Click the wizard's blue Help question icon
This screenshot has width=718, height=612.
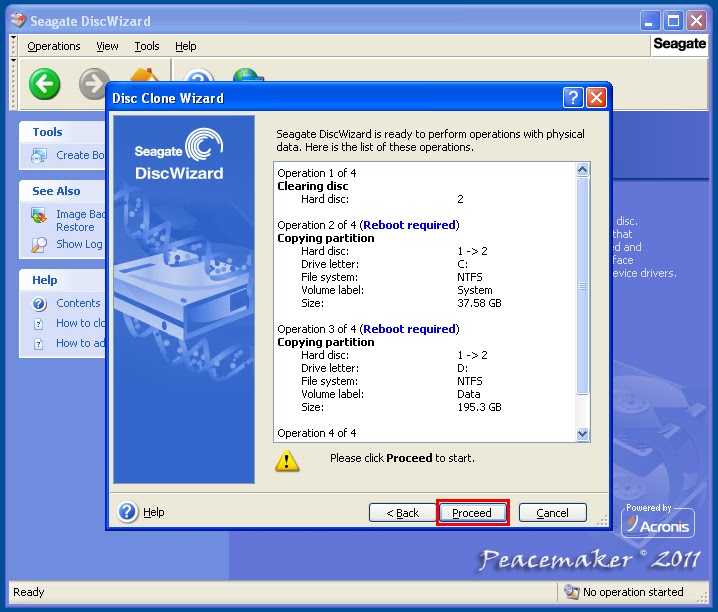coord(127,512)
